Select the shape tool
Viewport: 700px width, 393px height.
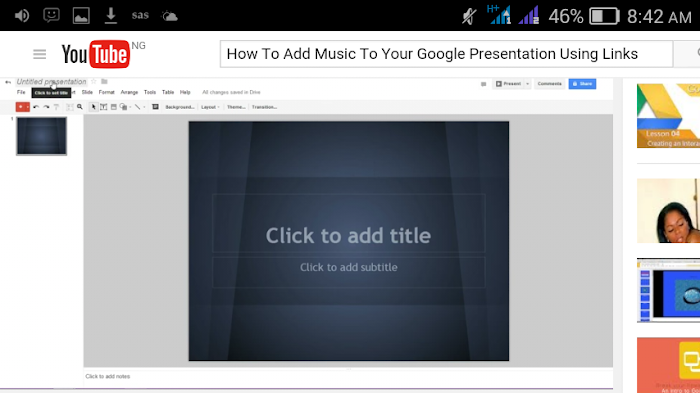point(123,107)
